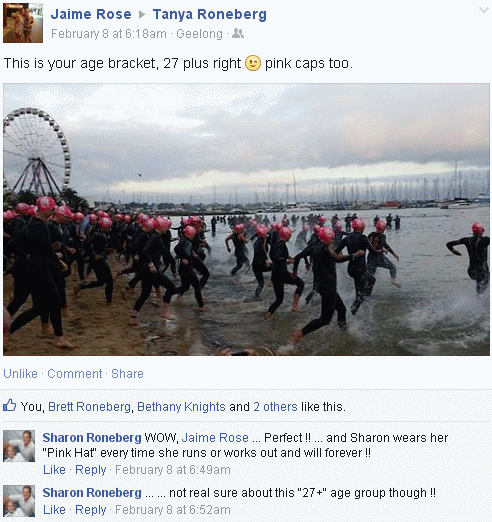Toggle Unlike on the post

pyautogui.click(x=20, y=374)
